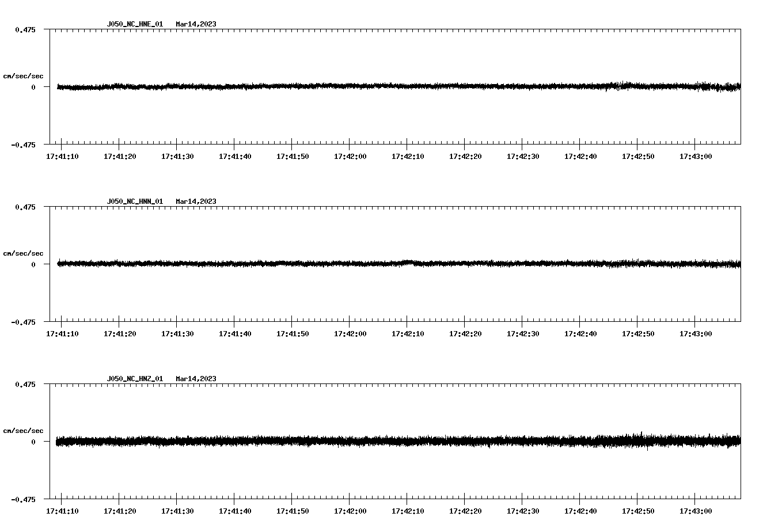Viewport: 782px width, 532px height.
Task: Click the -0.475 lower axis value on top plot
Action: pyautogui.click(x=23, y=145)
